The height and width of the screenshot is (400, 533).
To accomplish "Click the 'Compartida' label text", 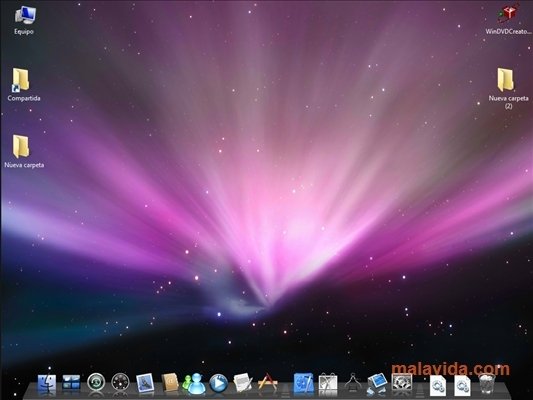I will pyautogui.click(x=24, y=98).
